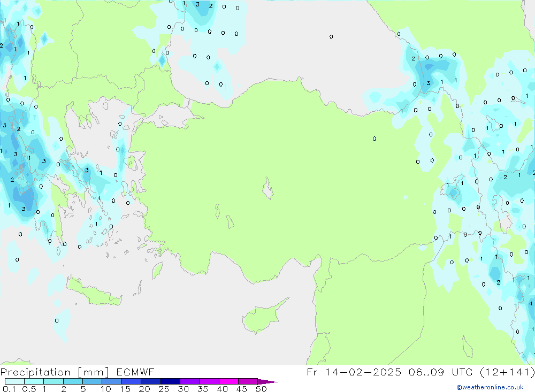Viewport: 535px width, 392px height.
Task: Click the above-50 arrow tip of legend
Action: pyautogui.click(x=267, y=382)
